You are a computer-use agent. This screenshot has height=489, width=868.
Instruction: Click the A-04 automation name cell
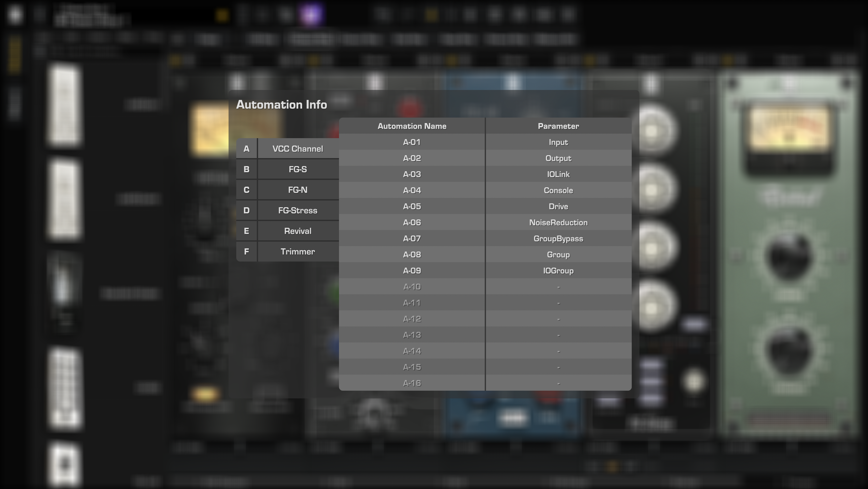(412, 190)
